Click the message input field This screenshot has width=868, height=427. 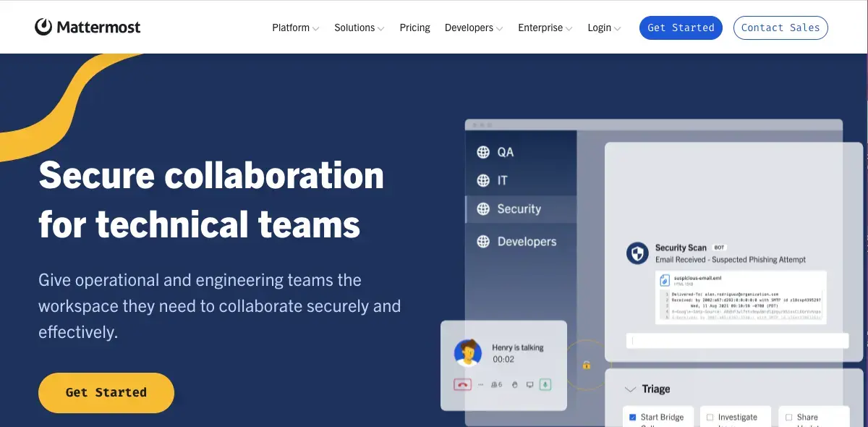pyautogui.click(x=736, y=340)
